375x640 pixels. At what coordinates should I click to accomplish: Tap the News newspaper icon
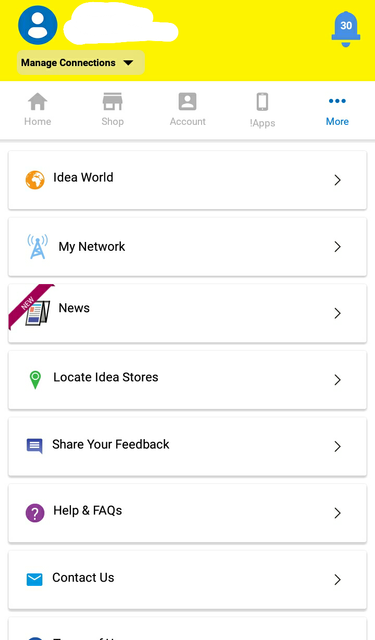point(38,313)
